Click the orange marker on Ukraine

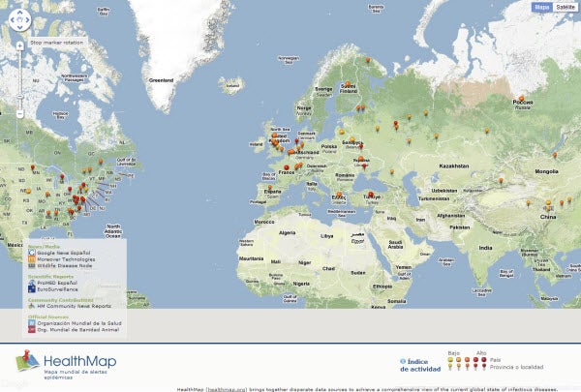click(x=360, y=160)
